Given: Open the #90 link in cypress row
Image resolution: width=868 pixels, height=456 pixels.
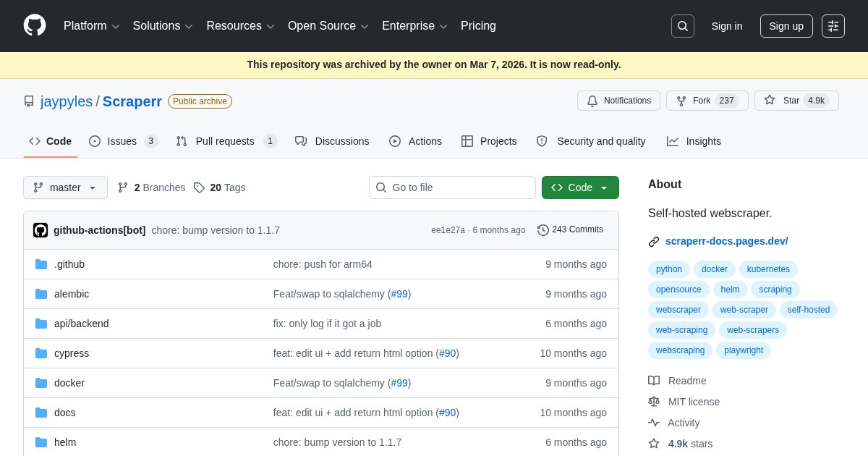Looking at the screenshot, I should point(447,353).
